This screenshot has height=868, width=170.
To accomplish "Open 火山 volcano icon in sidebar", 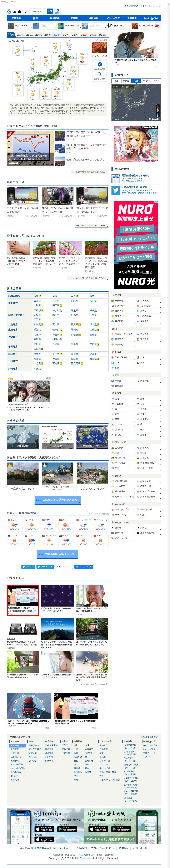I will tap(138, 363).
